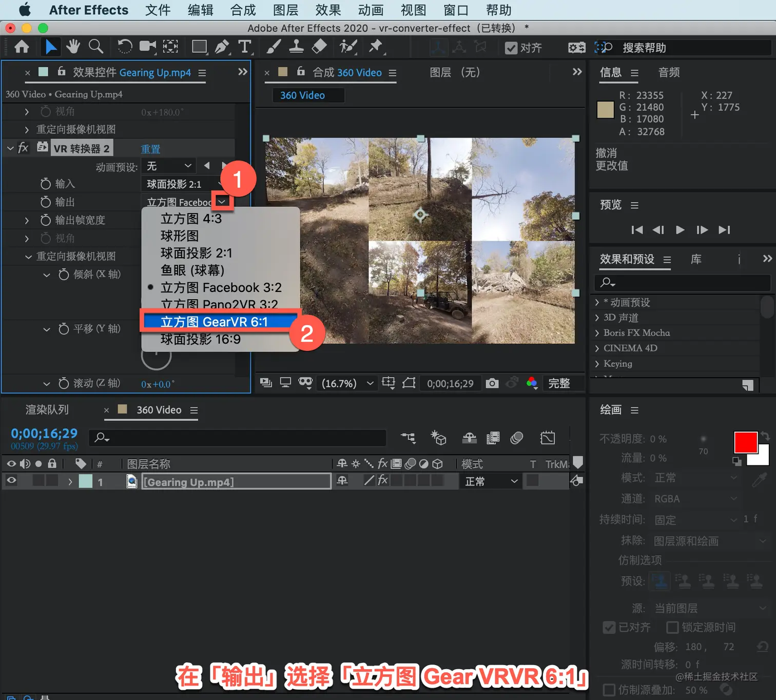Expand the Keying effects category
The width and height of the screenshot is (776, 700).
597,364
